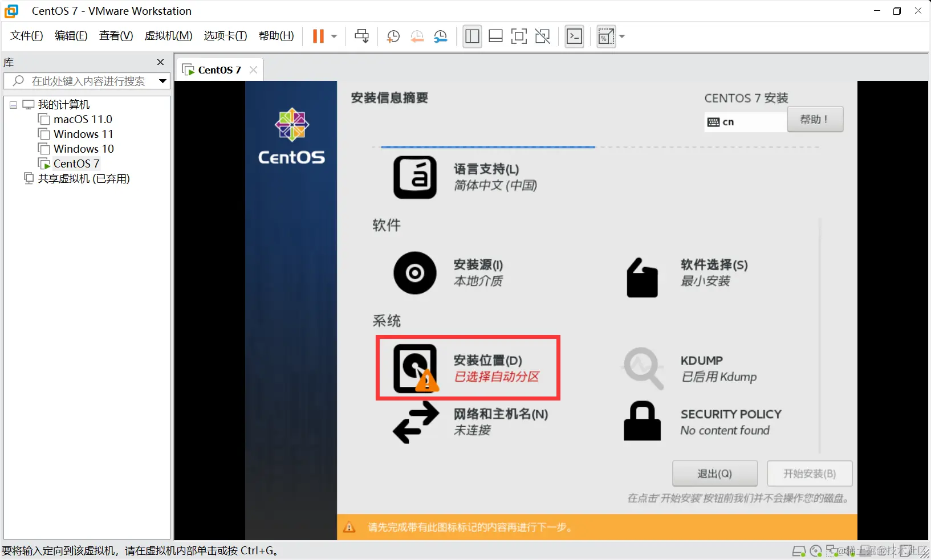Image resolution: width=931 pixels, height=560 pixels.
Task: Click the stretch guest display icon
Action: 605,36
